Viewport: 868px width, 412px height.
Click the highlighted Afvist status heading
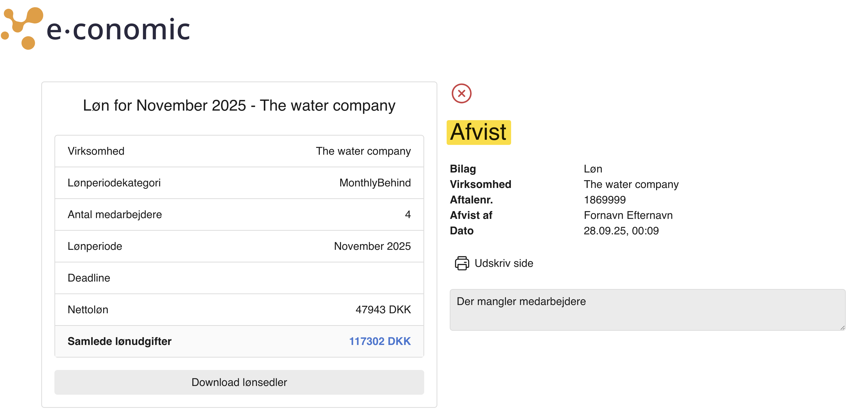[478, 133]
